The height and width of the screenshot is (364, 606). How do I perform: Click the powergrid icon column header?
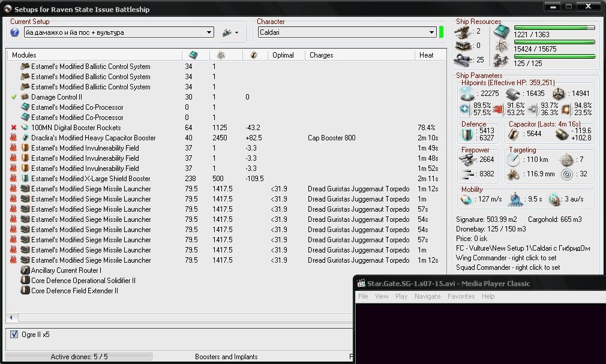tap(221, 55)
